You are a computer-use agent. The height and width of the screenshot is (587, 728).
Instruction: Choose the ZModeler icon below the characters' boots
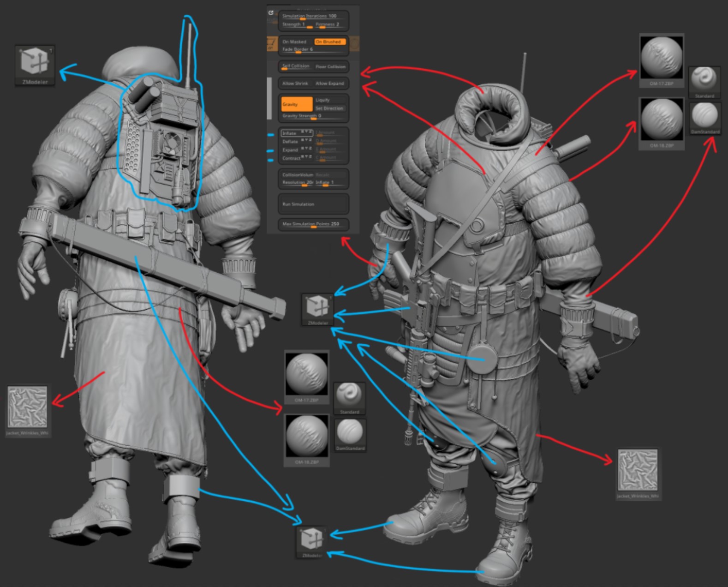click(x=312, y=542)
